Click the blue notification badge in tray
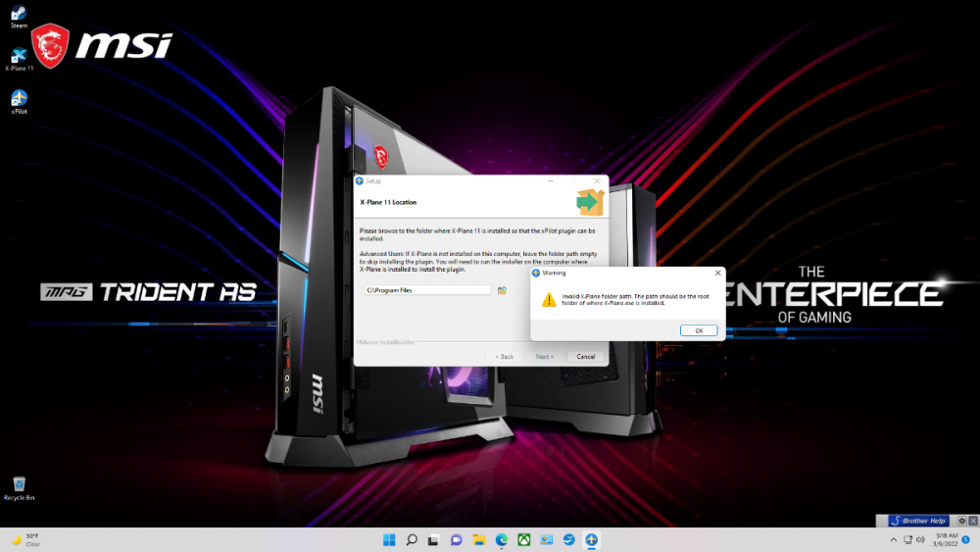980x552 pixels. coord(965,540)
